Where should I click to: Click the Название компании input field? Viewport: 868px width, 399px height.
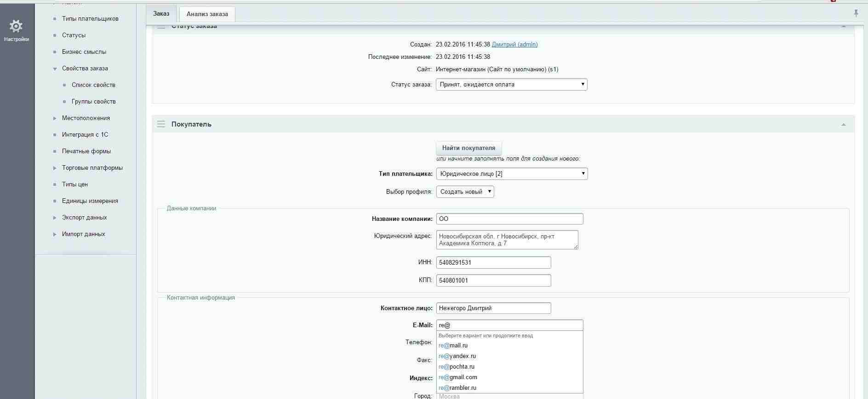pyautogui.click(x=510, y=219)
